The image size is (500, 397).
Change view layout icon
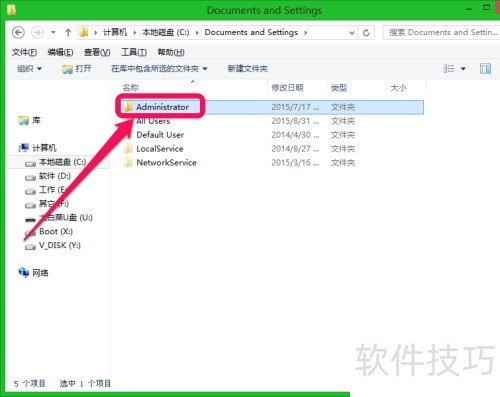tap(448, 69)
